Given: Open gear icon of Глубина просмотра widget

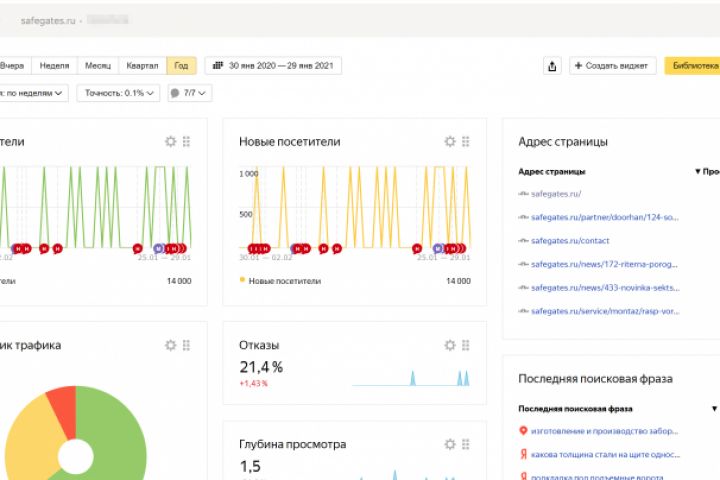Looking at the screenshot, I should 450,444.
